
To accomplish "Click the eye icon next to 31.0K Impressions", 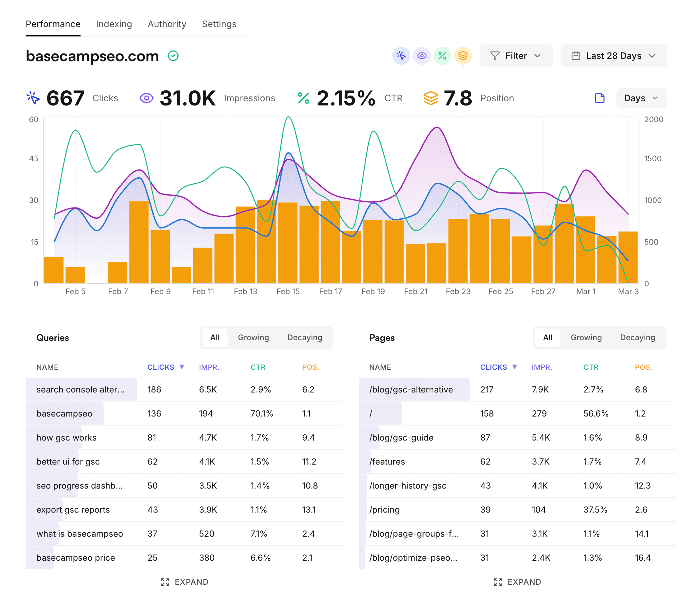I will [x=147, y=98].
